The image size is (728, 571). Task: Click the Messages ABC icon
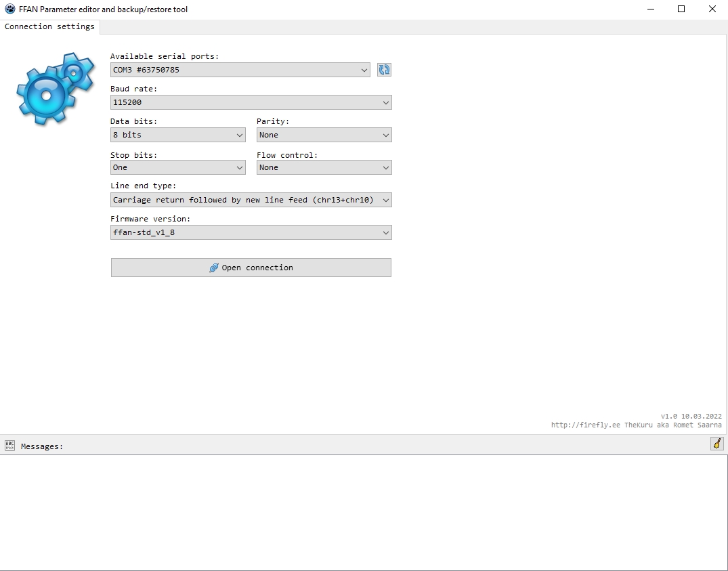9,446
